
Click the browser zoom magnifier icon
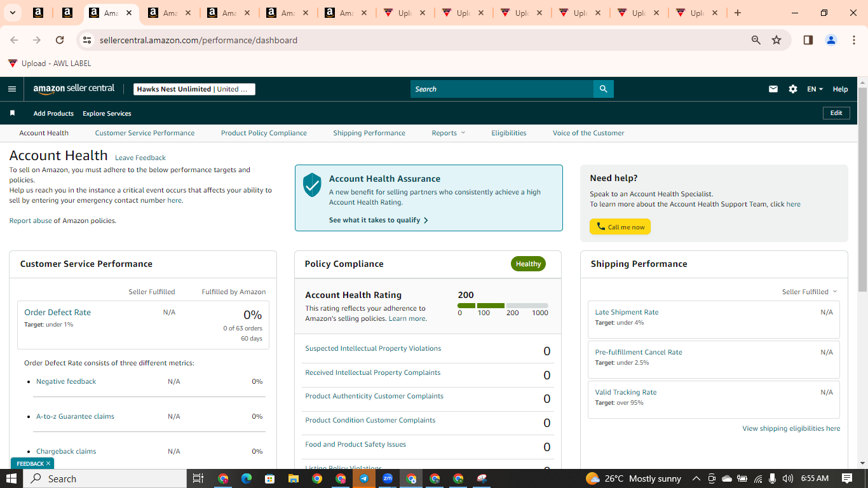pyautogui.click(x=756, y=40)
